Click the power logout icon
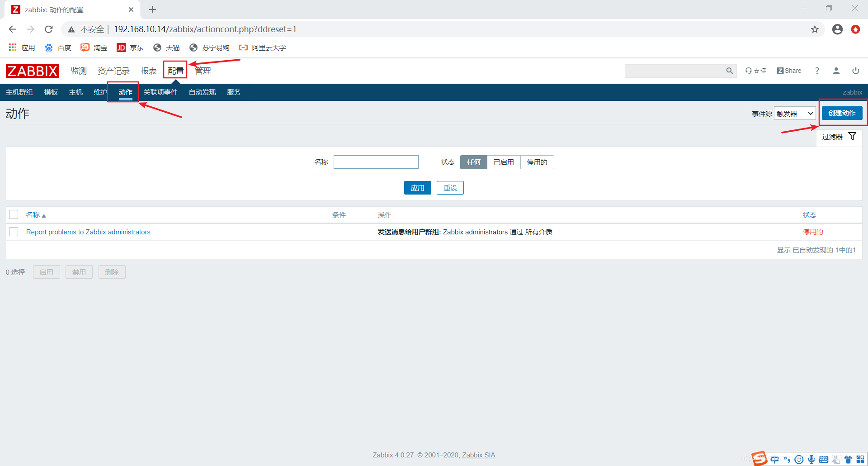 856,71
